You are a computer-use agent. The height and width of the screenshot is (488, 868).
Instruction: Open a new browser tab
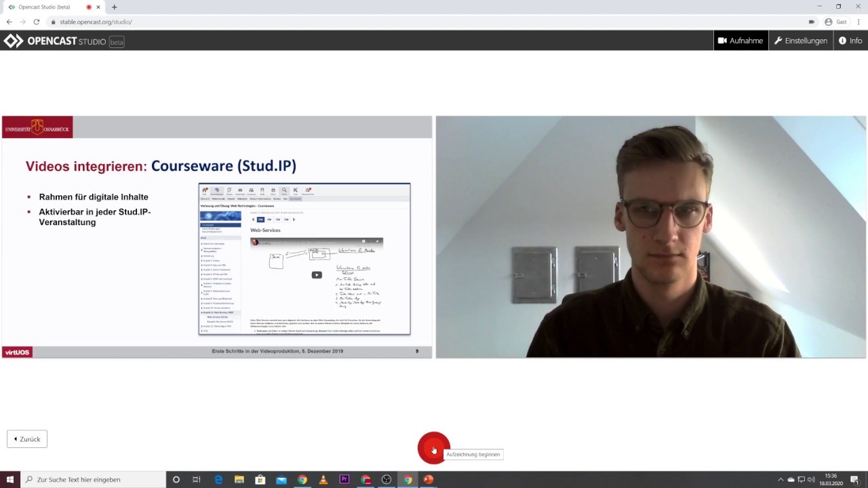click(x=114, y=7)
